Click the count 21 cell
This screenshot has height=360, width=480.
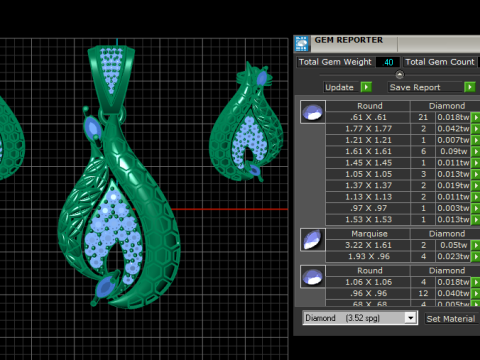coord(423,117)
